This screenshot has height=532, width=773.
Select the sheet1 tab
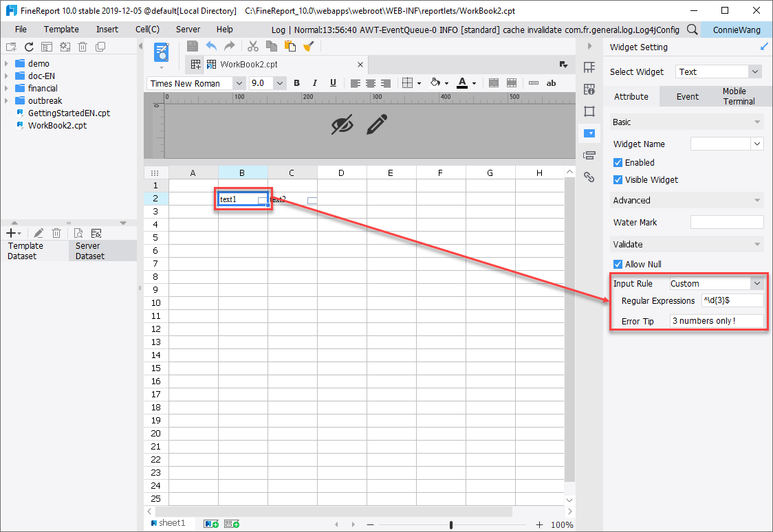(168, 523)
